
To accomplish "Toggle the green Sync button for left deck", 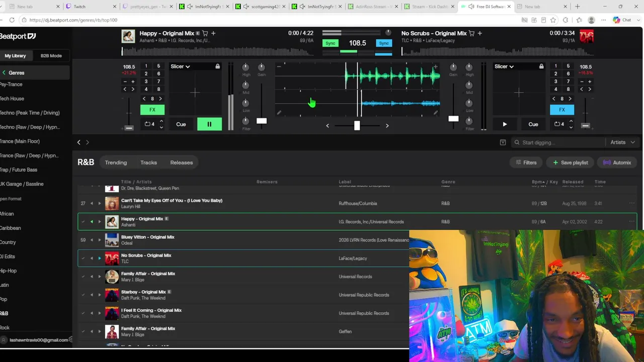I will coord(330,43).
